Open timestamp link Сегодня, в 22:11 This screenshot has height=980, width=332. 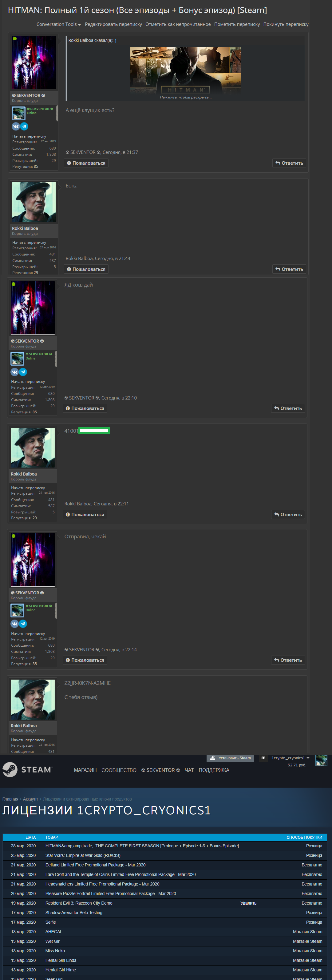(x=111, y=504)
